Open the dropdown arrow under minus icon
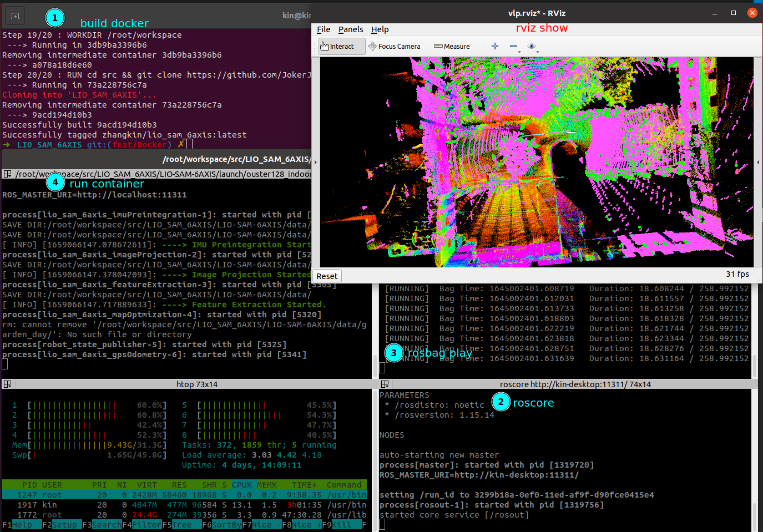Image resolution: width=763 pixels, height=532 pixels. click(x=519, y=52)
